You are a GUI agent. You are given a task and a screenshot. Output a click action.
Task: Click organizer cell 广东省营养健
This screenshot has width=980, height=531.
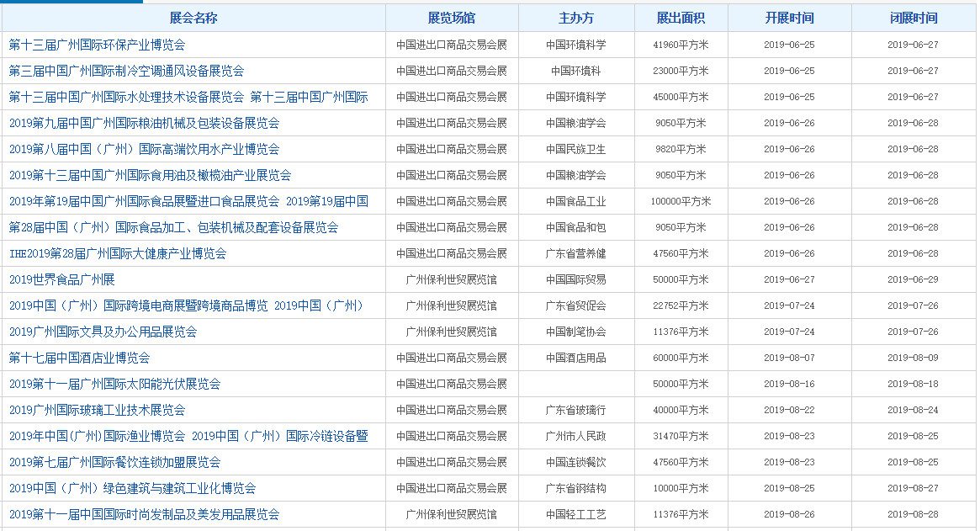click(x=575, y=254)
